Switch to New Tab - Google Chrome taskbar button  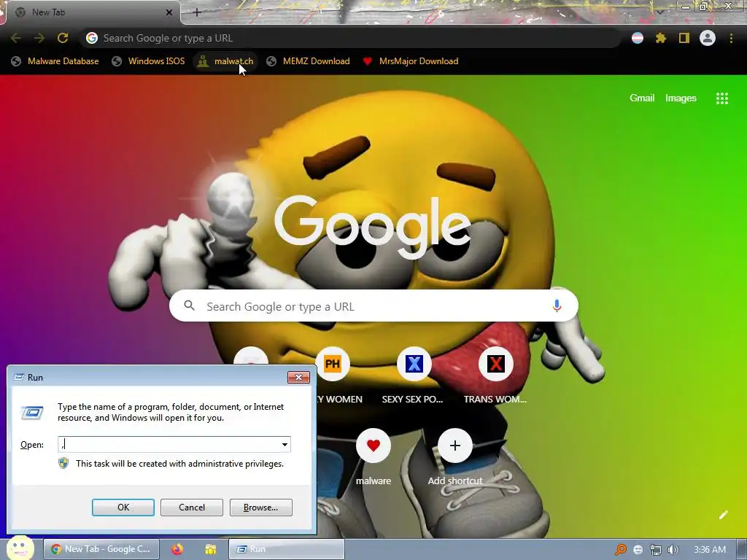tap(101, 549)
